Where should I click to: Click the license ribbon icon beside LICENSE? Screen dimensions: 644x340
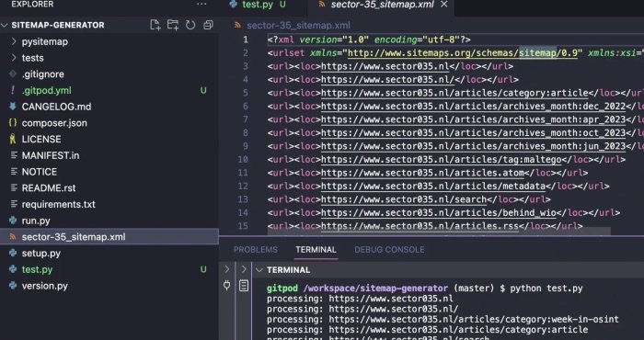pos(13,139)
